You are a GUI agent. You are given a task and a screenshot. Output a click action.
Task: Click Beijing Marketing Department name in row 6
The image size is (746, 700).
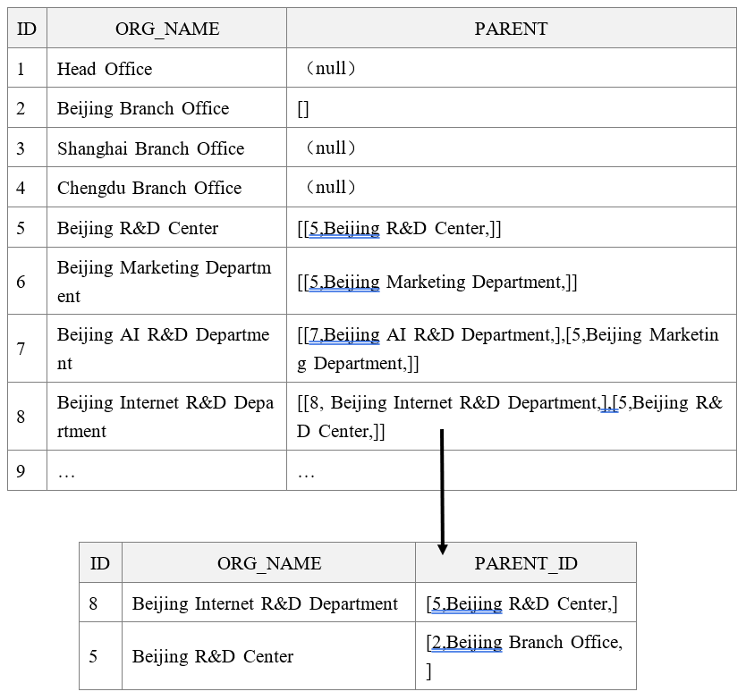(164, 282)
